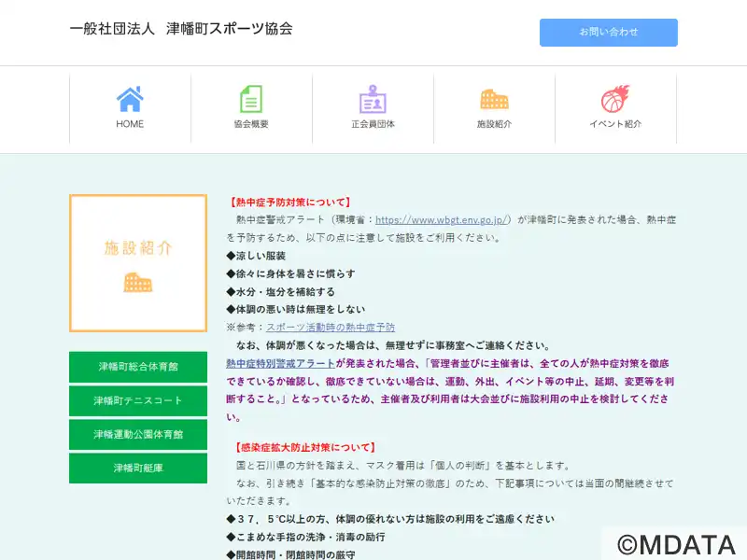Select the 津幡町テニスコート sidebar button

coord(138,400)
